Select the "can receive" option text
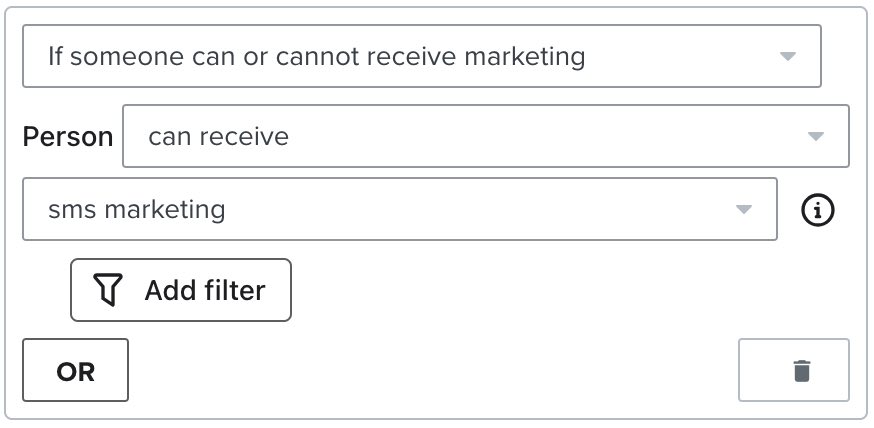 coord(218,136)
